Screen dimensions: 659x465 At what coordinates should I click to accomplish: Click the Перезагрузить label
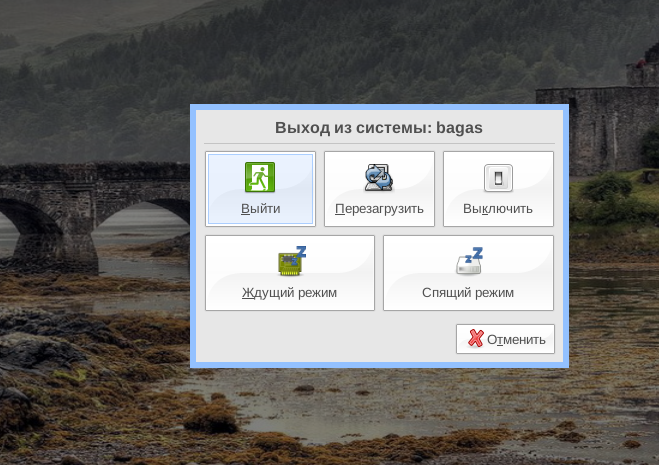379,209
